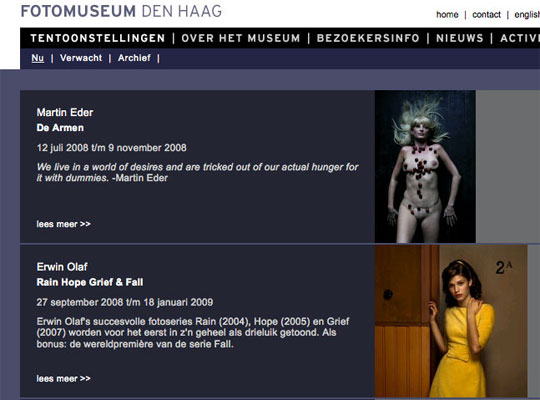Switch language via the english link
Screen dimensions: 540x400
point(527,15)
